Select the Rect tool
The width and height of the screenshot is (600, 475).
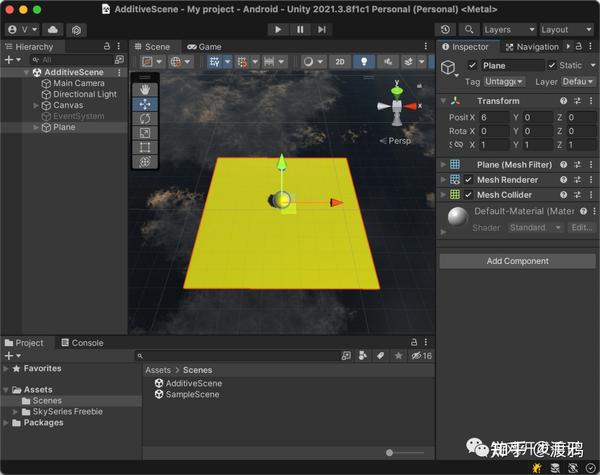coord(145,147)
